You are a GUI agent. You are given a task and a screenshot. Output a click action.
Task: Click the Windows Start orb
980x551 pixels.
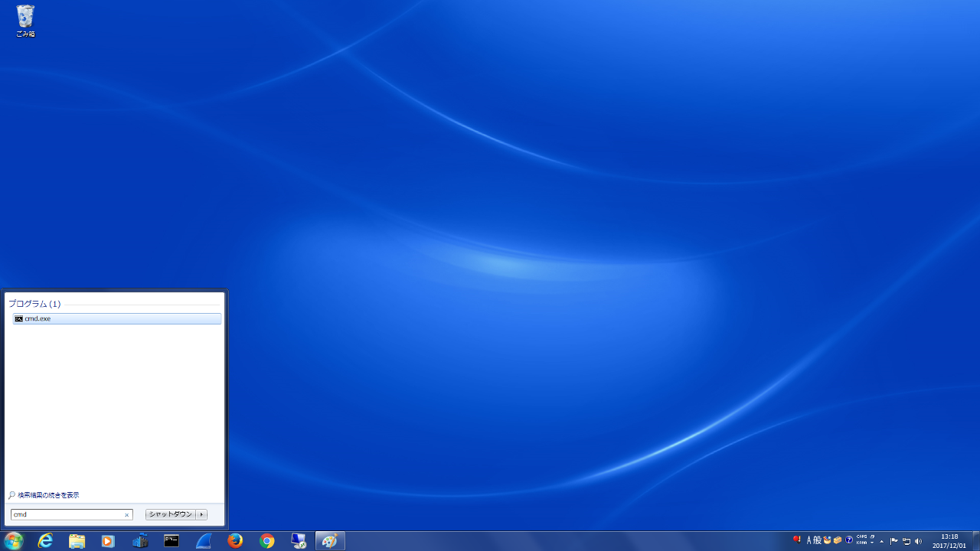13,541
